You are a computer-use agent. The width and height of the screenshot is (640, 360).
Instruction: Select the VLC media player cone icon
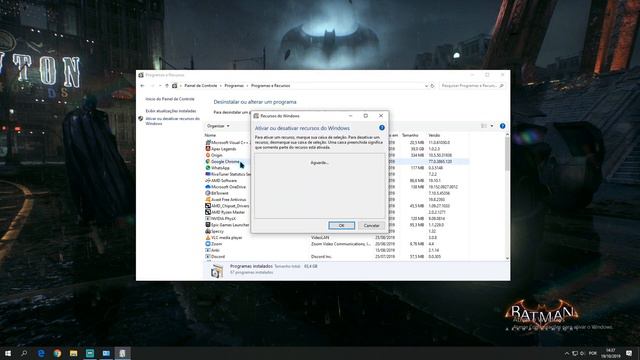pyautogui.click(x=208, y=238)
